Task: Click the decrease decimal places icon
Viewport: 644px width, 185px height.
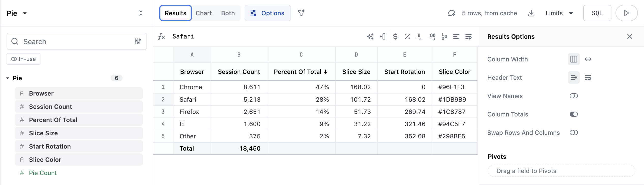Action: pyautogui.click(x=419, y=36)
